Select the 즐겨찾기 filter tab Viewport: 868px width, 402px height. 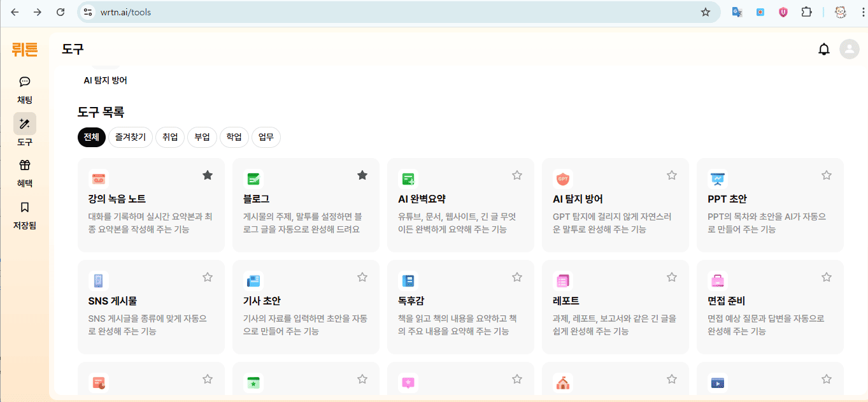[130, 137]
